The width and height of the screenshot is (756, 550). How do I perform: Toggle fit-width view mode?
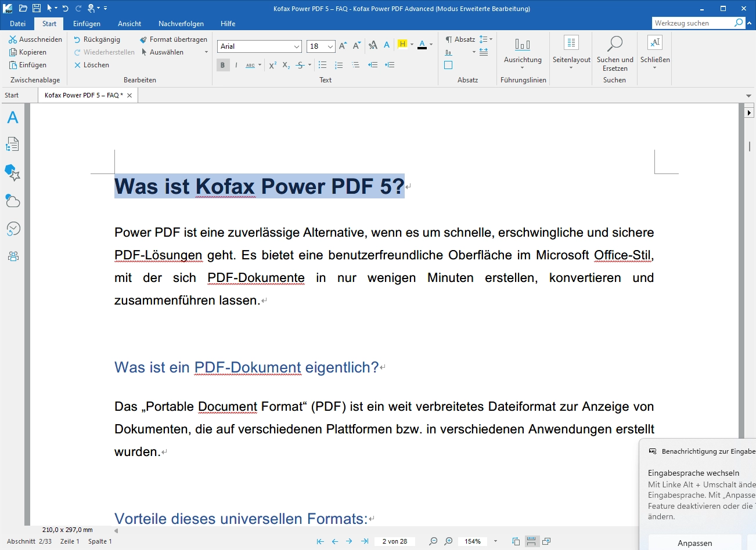(531, 541)
